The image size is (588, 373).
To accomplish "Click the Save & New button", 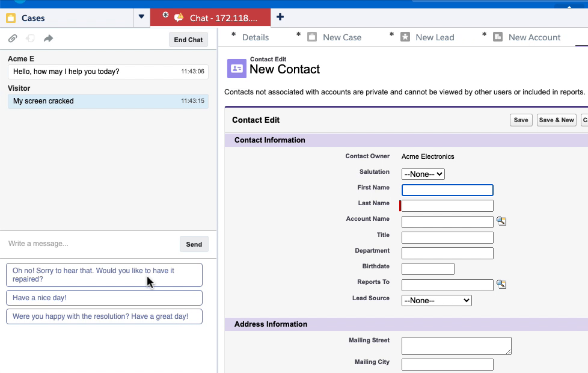I will click(x=556, y=120).
